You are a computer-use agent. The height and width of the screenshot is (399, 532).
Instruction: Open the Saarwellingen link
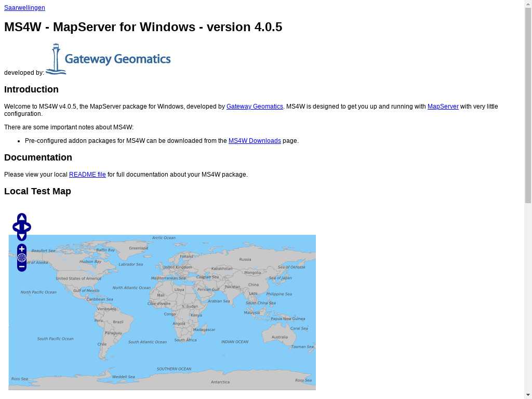click(24, 8)
